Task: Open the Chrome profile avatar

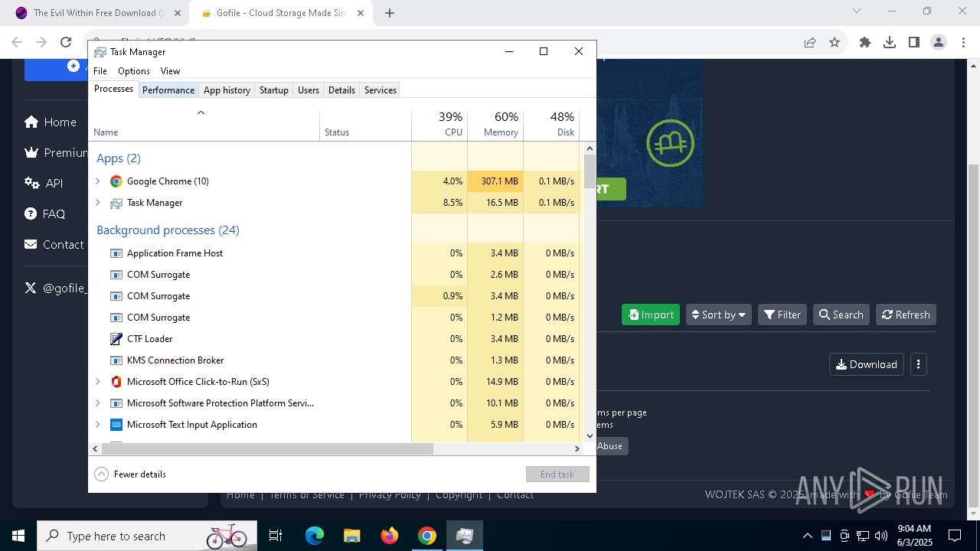Action: click(939, 42)
